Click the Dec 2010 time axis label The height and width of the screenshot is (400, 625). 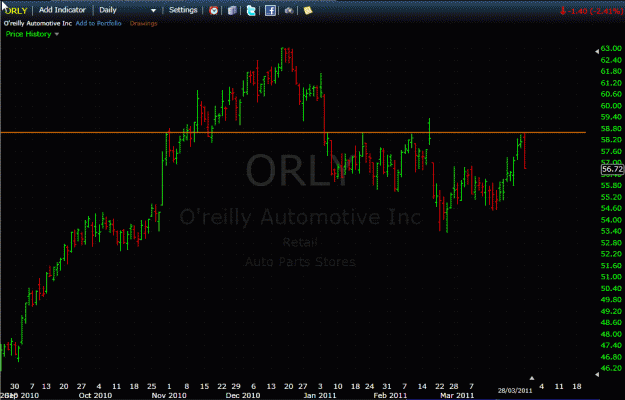pyautogui.click(x=243, y=395)
